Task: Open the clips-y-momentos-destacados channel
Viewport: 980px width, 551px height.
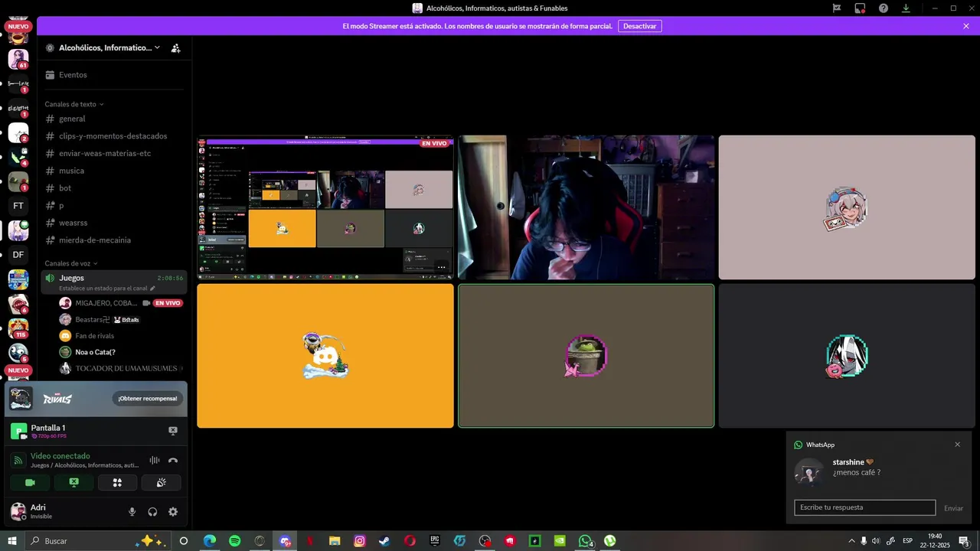Action: (113, 136)
